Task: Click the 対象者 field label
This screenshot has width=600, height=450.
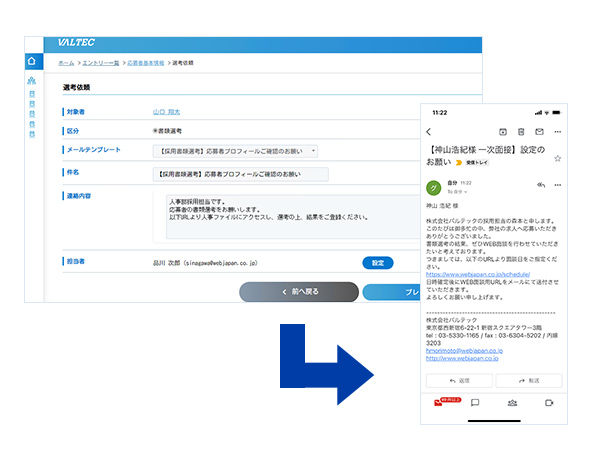Action: [76, 112]
